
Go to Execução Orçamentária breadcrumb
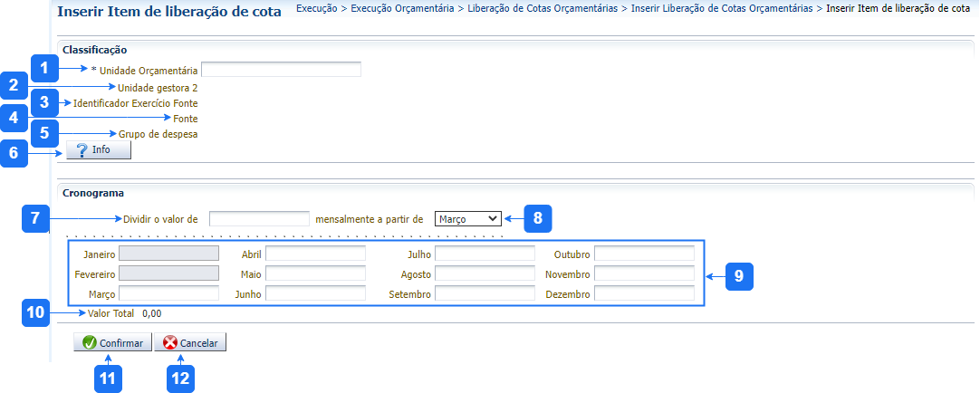[x=403, y=8]
